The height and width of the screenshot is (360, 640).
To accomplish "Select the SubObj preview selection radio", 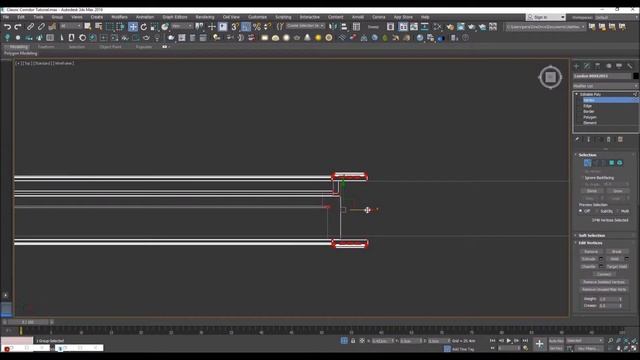I will coord(597,211).
